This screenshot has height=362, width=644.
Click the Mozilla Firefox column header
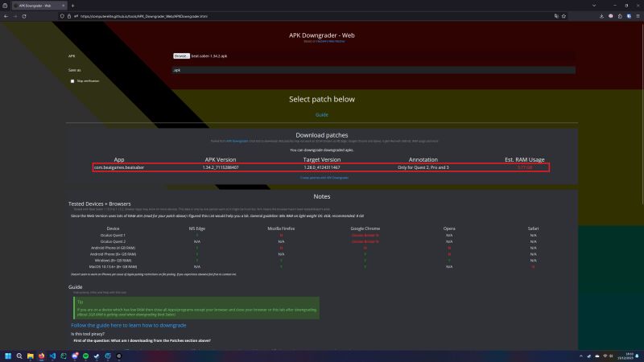[281, 228]
